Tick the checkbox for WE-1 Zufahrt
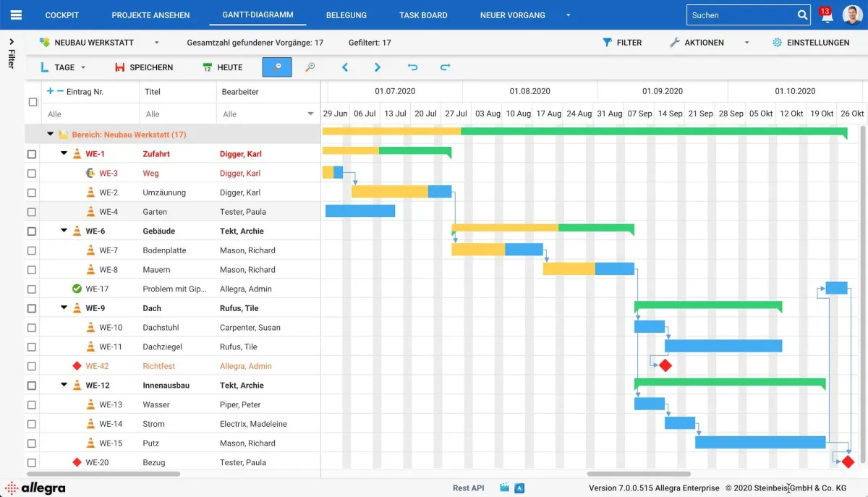The width and height of the screenshot is (868, 497). (32, 154)
